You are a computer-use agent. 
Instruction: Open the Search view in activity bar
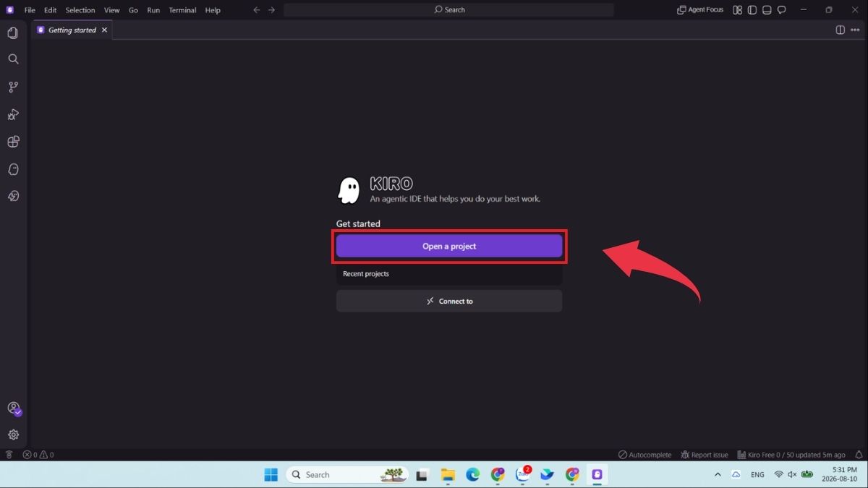(x=13, y=59)
